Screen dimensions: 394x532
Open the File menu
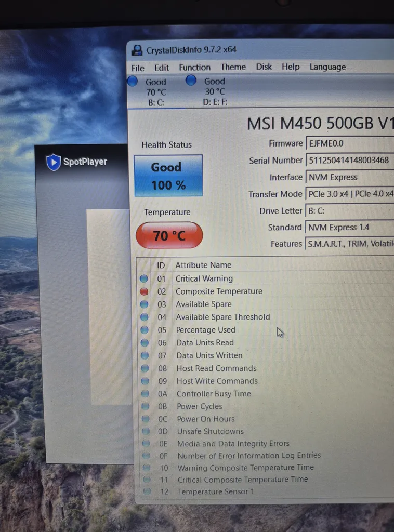pyautogui.click(x=138, y=68)
